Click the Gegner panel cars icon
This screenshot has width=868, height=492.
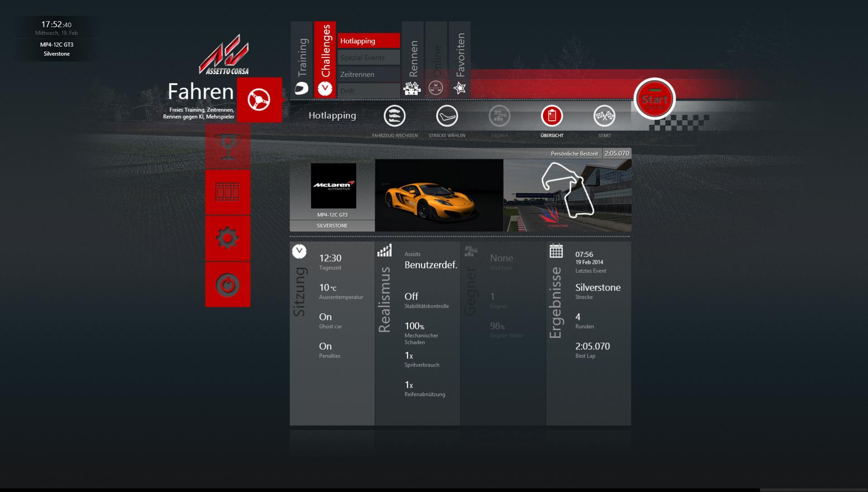coord(471,250)
